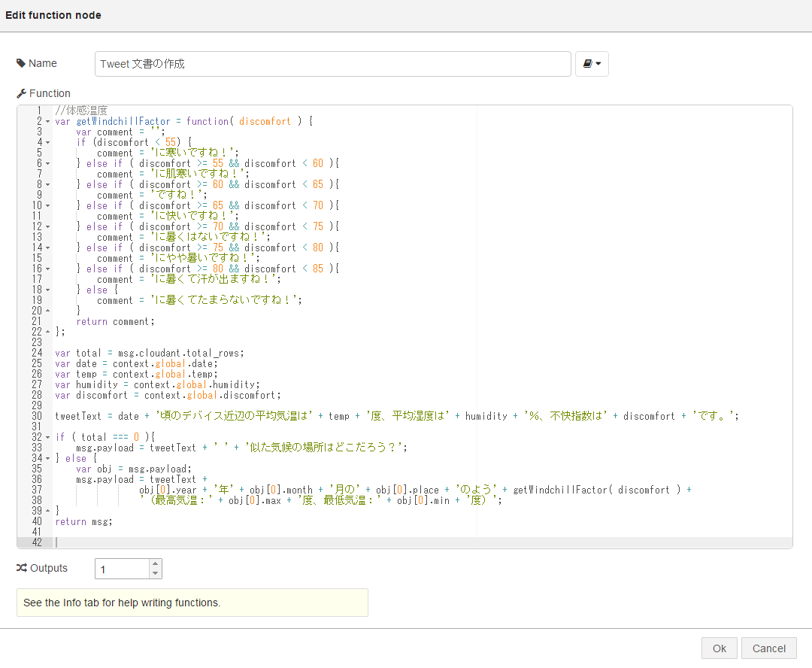Collapse the else-if fold arrow at line 14

coord(47,247)
